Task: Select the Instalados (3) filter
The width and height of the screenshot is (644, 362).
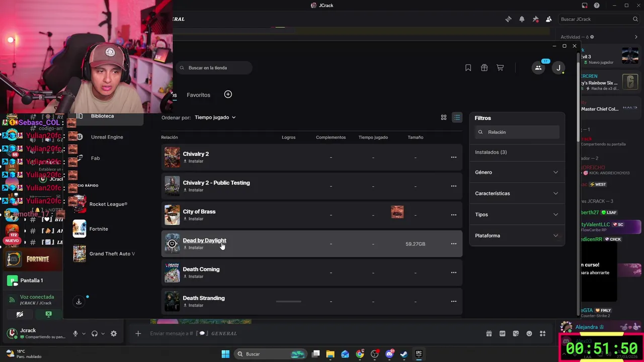Action: [491, 152]
